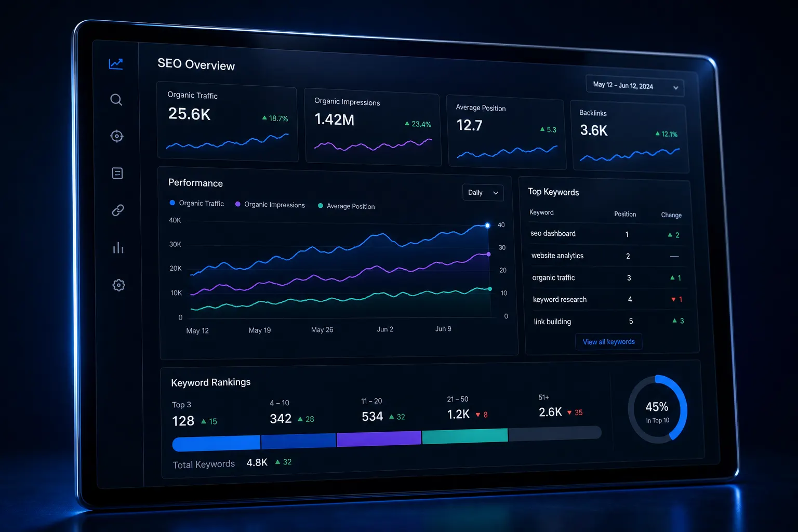This screenshot has width=798, height=532.
Task: Click the Change column header
Action: (671, 215)
